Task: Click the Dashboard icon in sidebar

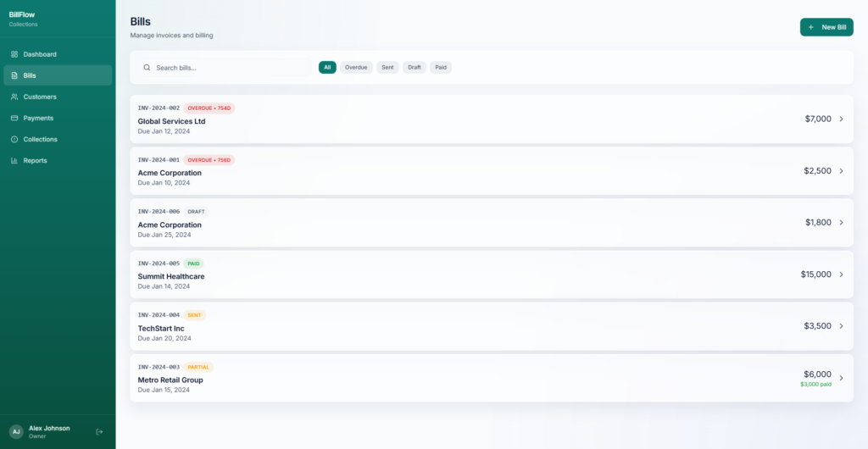Action: (14, 54)
